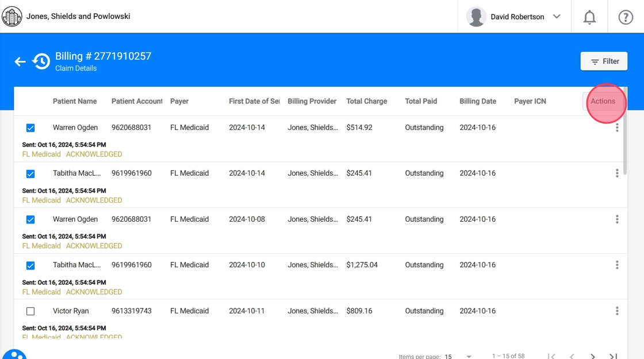Click the Victor Ryan patient name
The height and width of the screenshot is (359, 644).
click(x=71, y=311)
